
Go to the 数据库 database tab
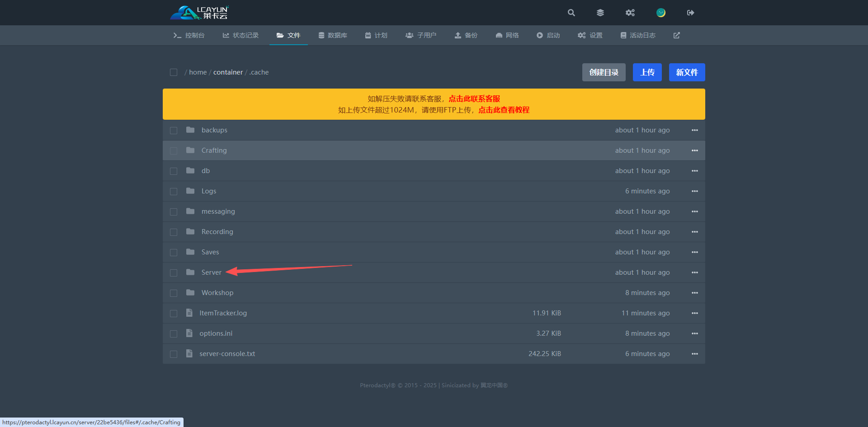coord(333,35)
